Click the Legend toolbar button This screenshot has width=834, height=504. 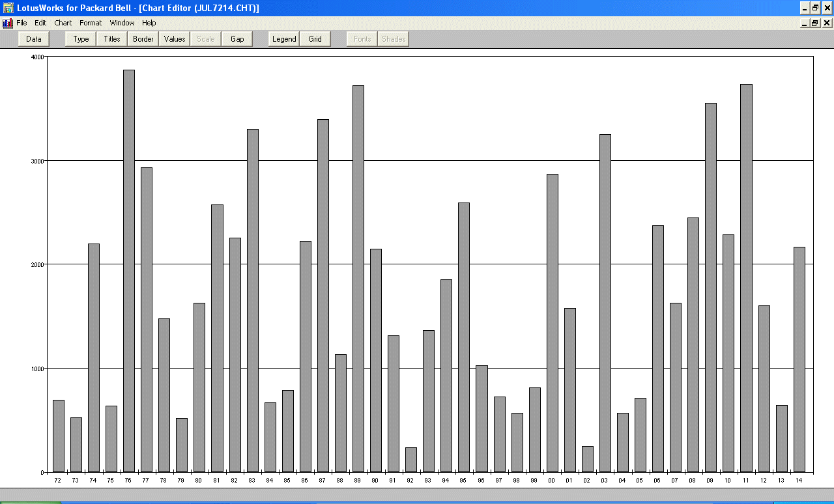(284, 39)
